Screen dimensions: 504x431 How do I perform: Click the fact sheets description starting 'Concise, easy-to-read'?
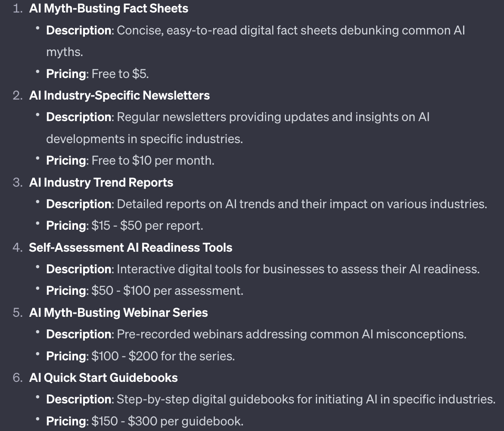291,31
